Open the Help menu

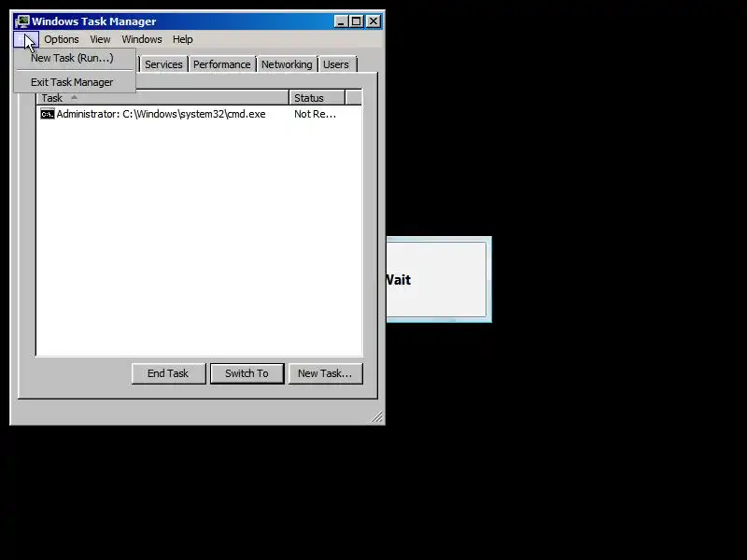pyautogui.click(x=182, y=39)
